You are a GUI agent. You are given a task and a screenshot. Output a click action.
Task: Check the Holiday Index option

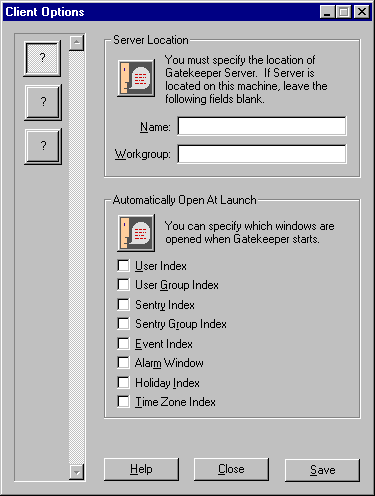pyautogui.click(x=123, y=382)
